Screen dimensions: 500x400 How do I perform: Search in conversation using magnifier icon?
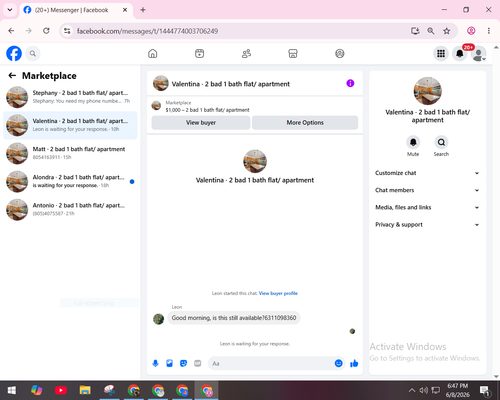pyautogui.click(x=441, y=142)
